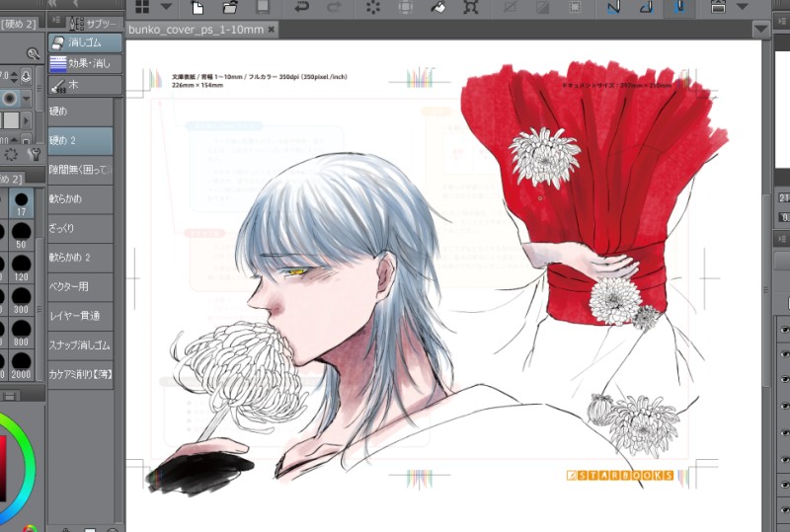Open the canvas tab list dropdown arrow
The height and width of the screenshot is (532, 790).
pyautogui.click(x=760, y=31)
